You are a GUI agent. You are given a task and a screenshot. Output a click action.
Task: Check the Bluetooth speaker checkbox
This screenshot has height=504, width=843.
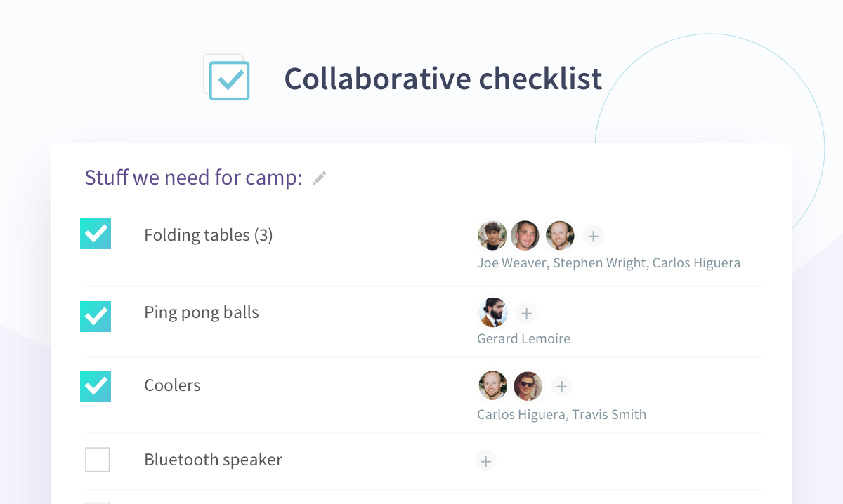(98, 460)
